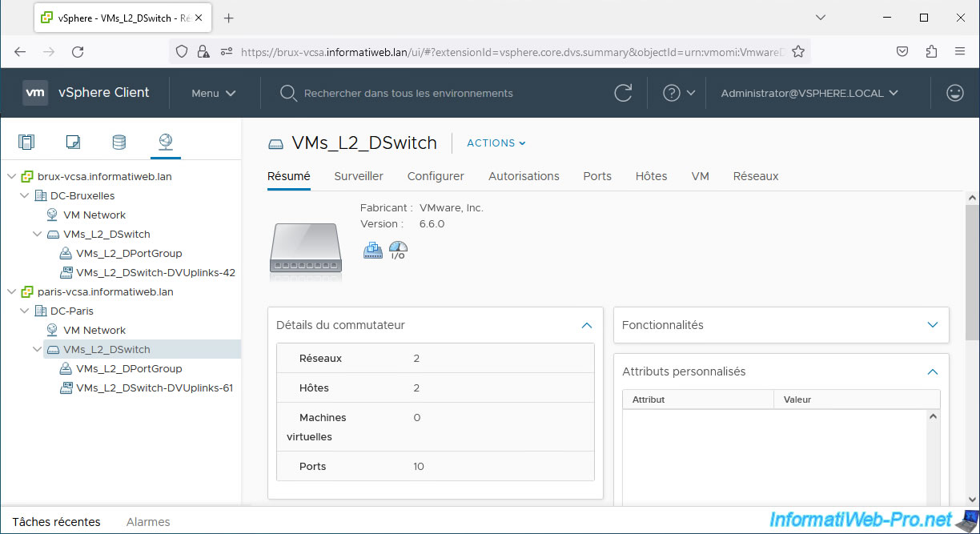Image resolution: width=980 pixels, height=534 pixels.
Task: Collapse the paris-vcsa.informatiweb.lan tree node
Action: (12, 291)
